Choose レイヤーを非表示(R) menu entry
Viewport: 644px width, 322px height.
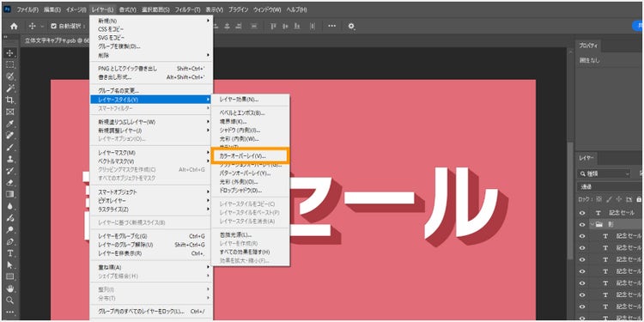[151, 253]
